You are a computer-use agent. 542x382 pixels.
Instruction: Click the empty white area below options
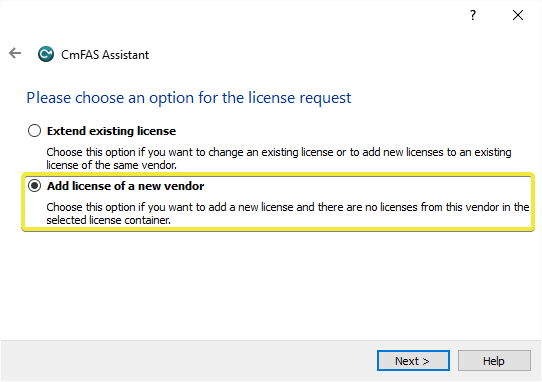coord(271,285)
